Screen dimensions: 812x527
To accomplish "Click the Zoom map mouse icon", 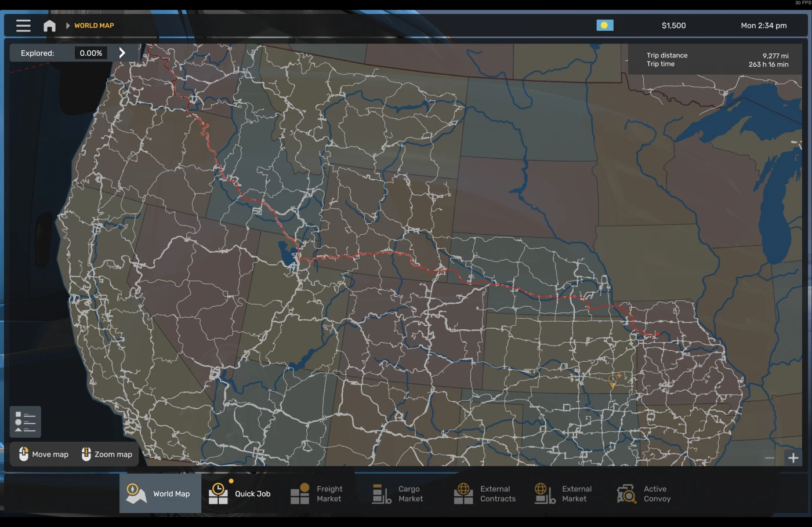I will [86, 454].
